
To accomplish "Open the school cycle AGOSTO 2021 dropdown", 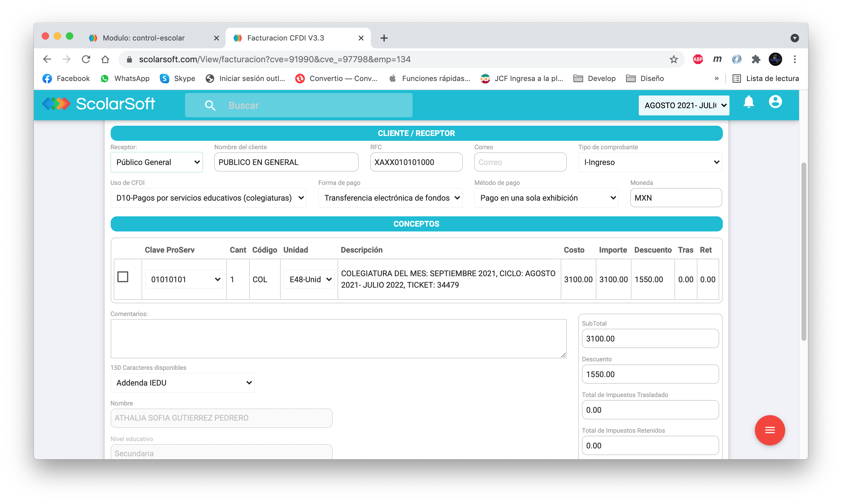I will [x=684, y=105].
